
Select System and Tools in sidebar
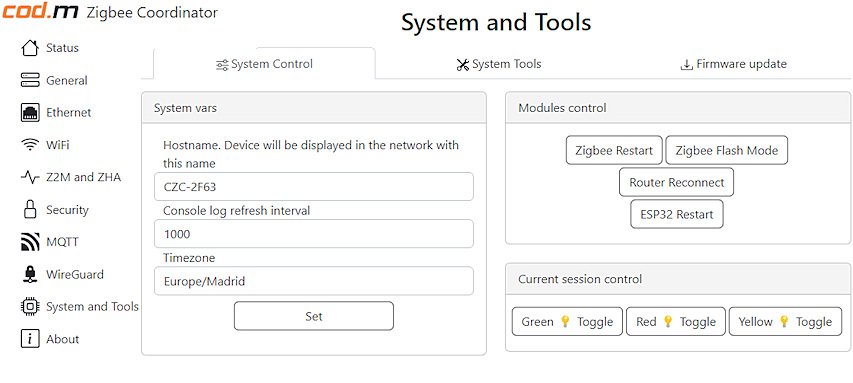92,307
